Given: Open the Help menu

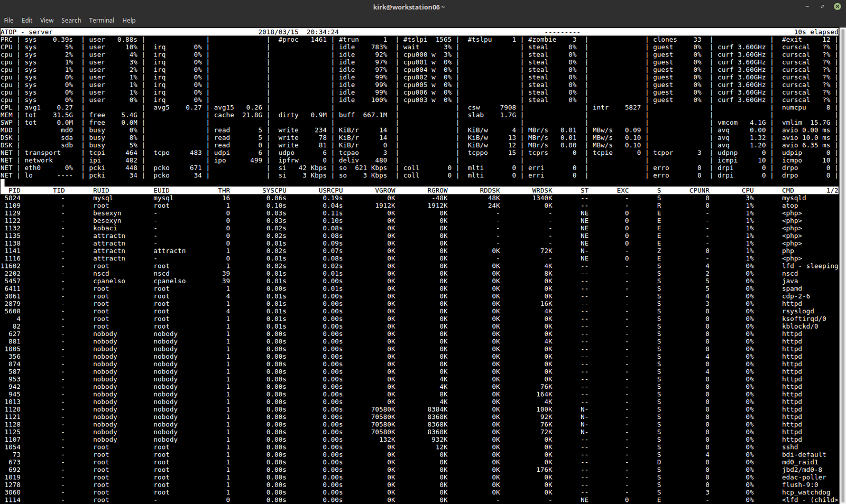Looking at the screenshot, I should [x=129, y=20].
